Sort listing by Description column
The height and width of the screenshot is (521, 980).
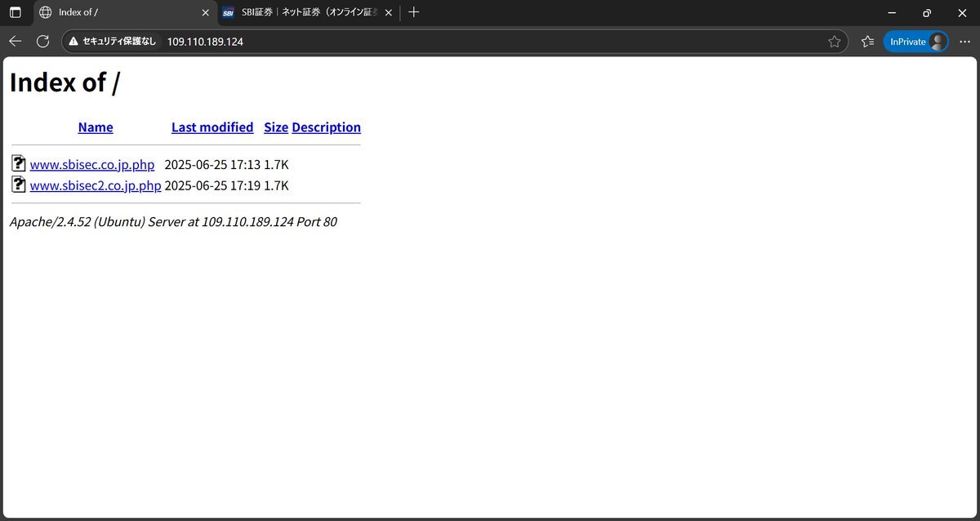pyautogui.click(x=326, y=127)
